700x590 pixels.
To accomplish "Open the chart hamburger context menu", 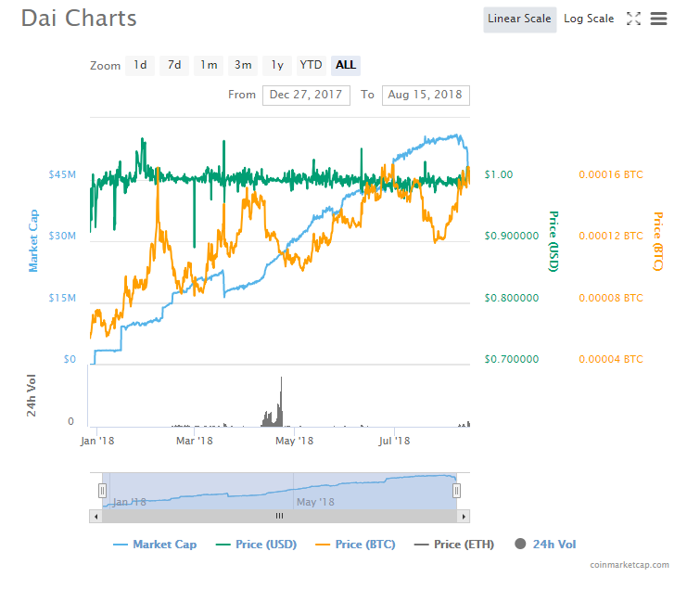I will click(x=658, y=19).
